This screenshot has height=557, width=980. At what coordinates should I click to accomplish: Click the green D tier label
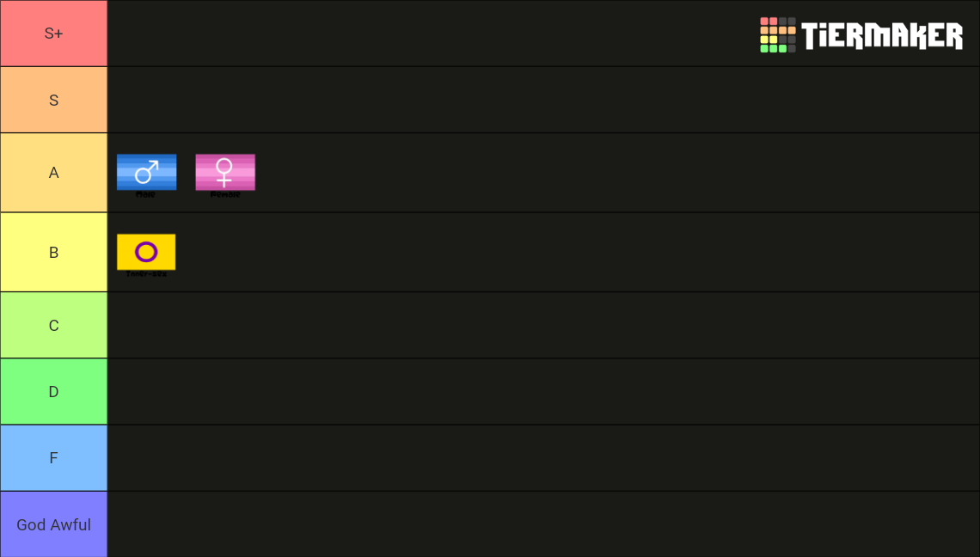click(x=53, y=391)
